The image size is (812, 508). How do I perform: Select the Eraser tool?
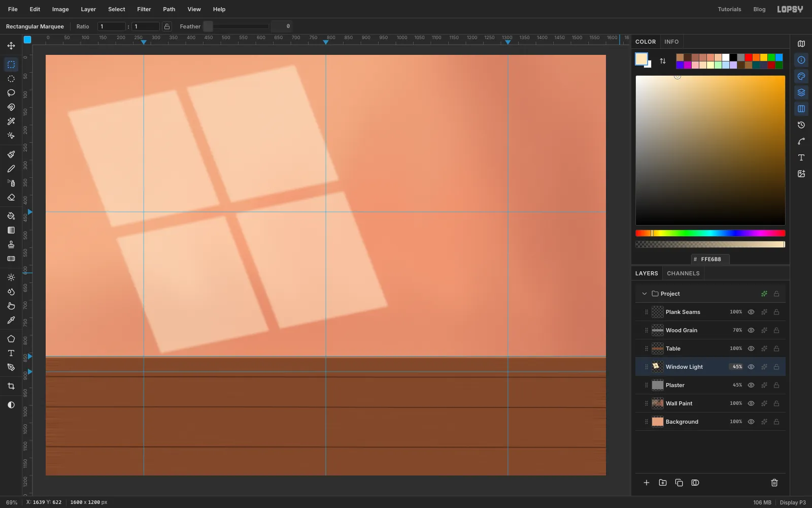click(x=11, y=197)
